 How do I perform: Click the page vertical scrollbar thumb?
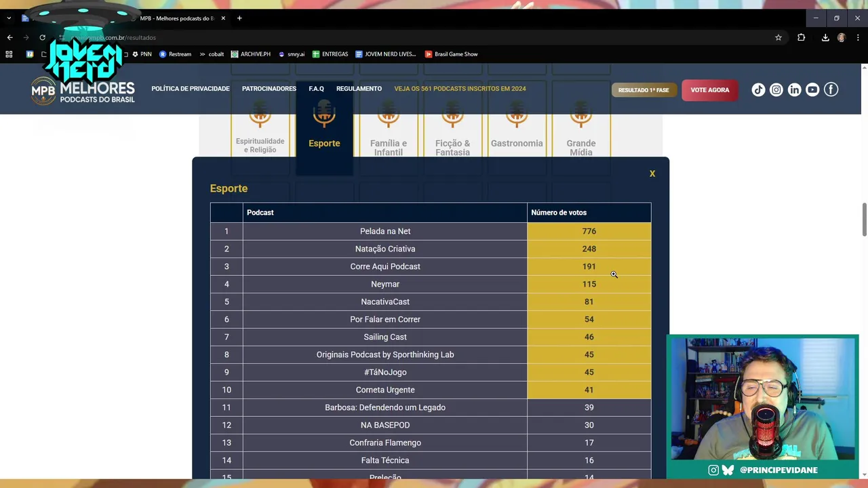tap(864, 220)
